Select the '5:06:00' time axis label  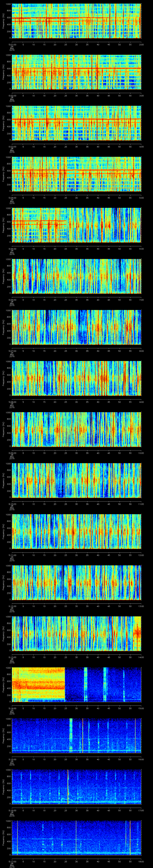(x=12, y=300)
